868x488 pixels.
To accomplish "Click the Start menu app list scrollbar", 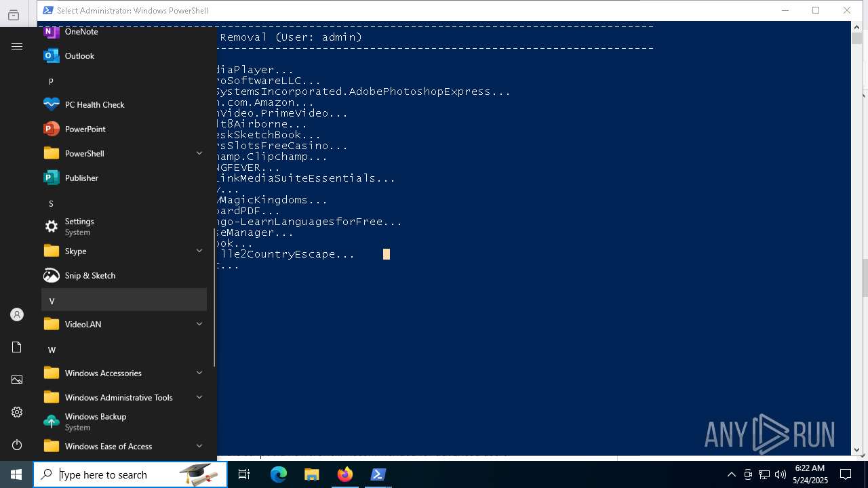I will pos(215,298).
